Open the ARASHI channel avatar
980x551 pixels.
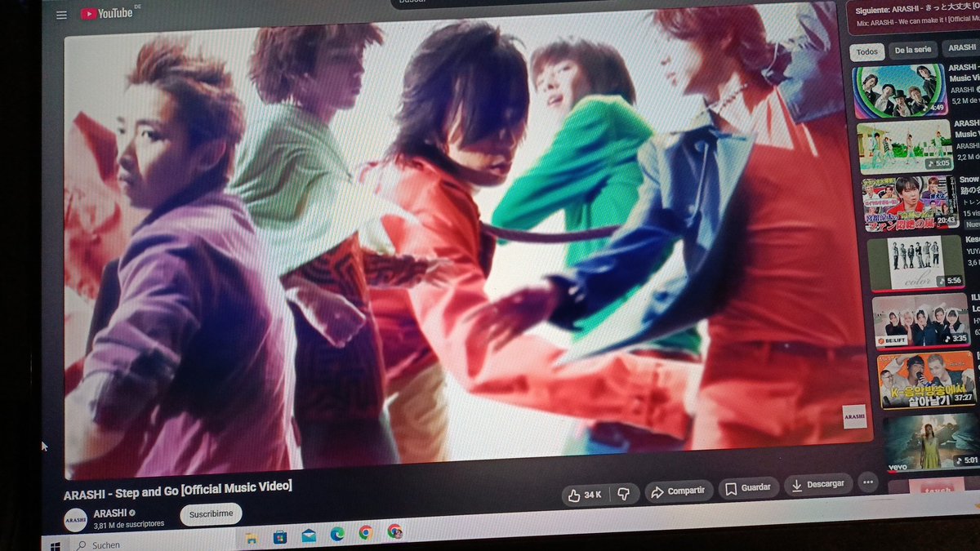click(76, 519)
